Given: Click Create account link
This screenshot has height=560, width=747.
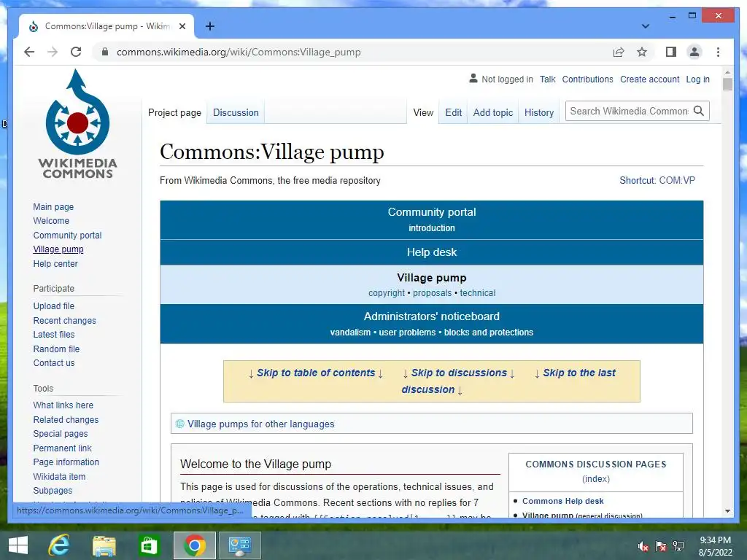Looking at the screenshot, I should coord(649,79).
